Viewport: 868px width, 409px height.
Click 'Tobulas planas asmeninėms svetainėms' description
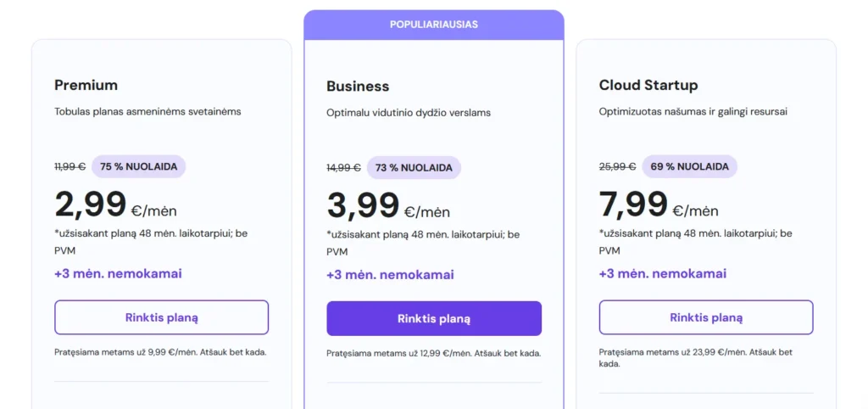pos(147,111)
